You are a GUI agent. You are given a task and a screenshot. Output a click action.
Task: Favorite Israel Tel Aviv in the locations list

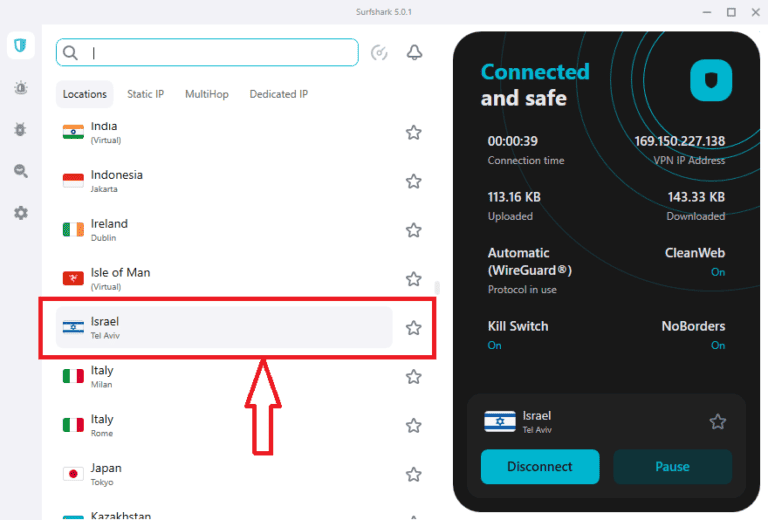(x=413, y=328)
